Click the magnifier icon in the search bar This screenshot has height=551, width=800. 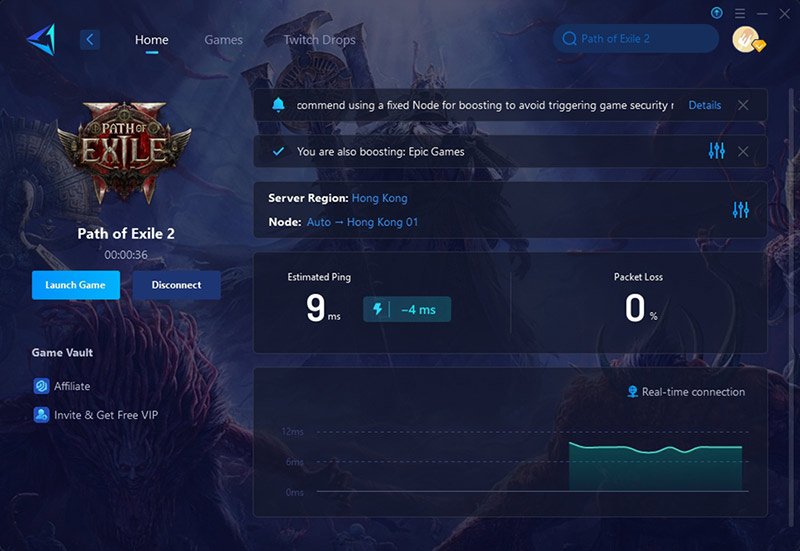click(x=569, y=39)
